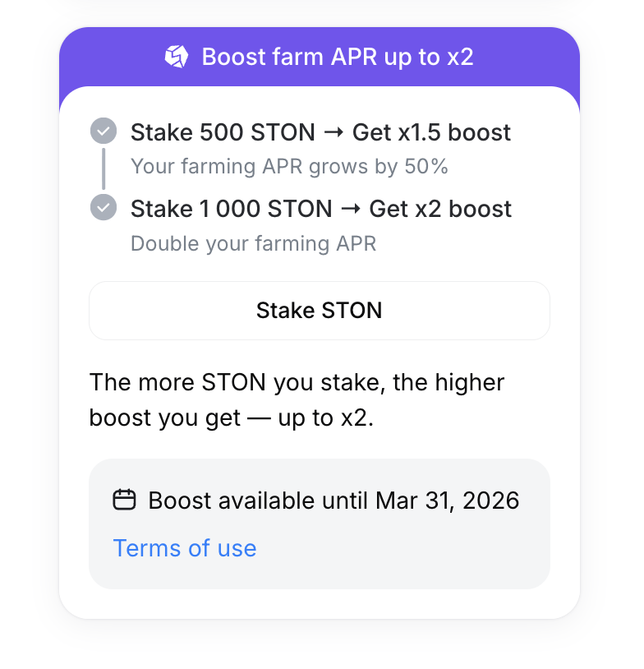Open the Terms of use link

click(x=185, y=548)
